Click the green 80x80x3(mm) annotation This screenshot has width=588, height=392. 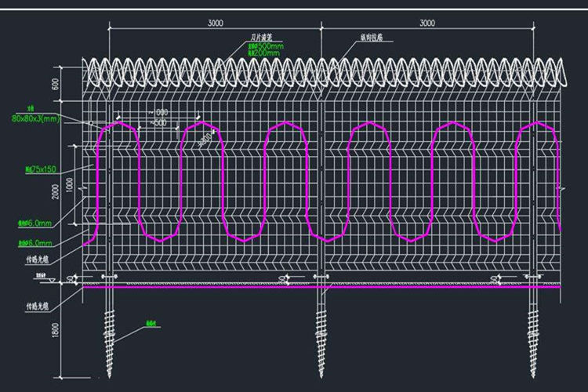[x=36, y=118]
